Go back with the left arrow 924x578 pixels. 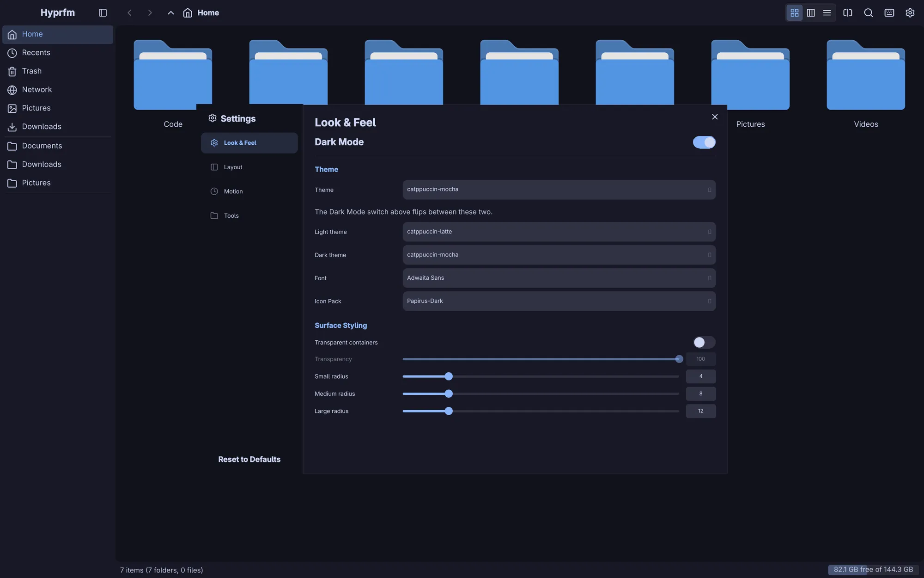pos(129,13)
